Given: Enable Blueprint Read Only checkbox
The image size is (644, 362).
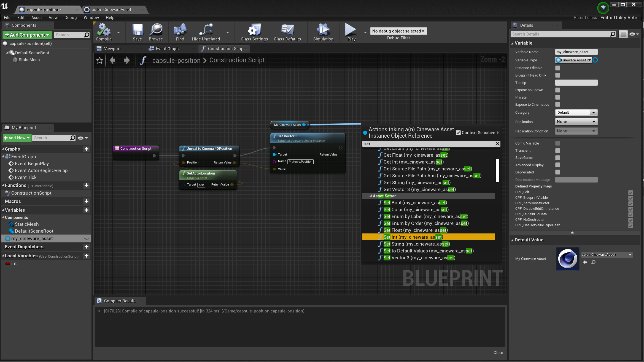Looking at the screenshot, I should click(x=558, y=75).
